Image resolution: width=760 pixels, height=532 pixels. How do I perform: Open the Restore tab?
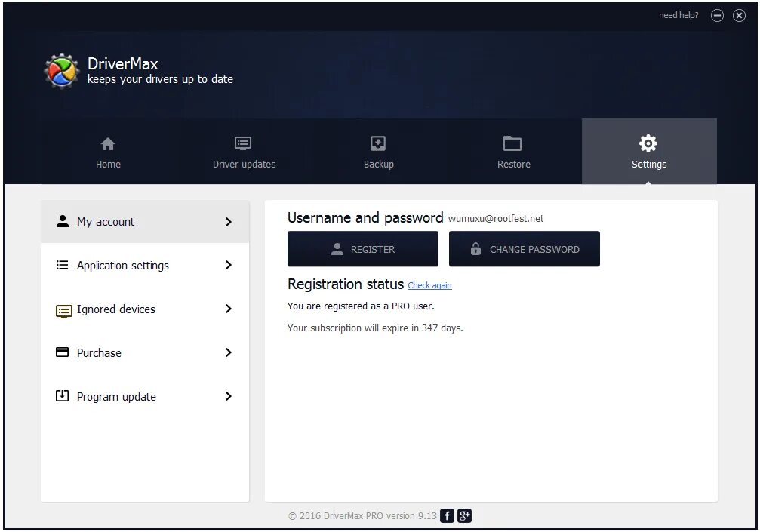coord(514,152)
